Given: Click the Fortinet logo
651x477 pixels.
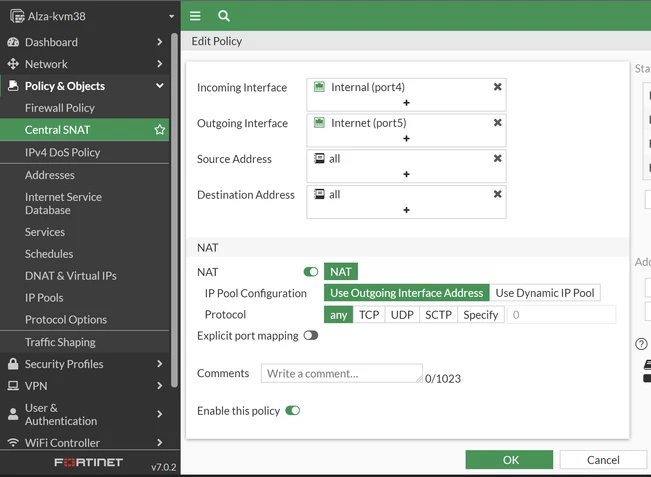Looking at the screenshot, I should (x=88, y=462).
